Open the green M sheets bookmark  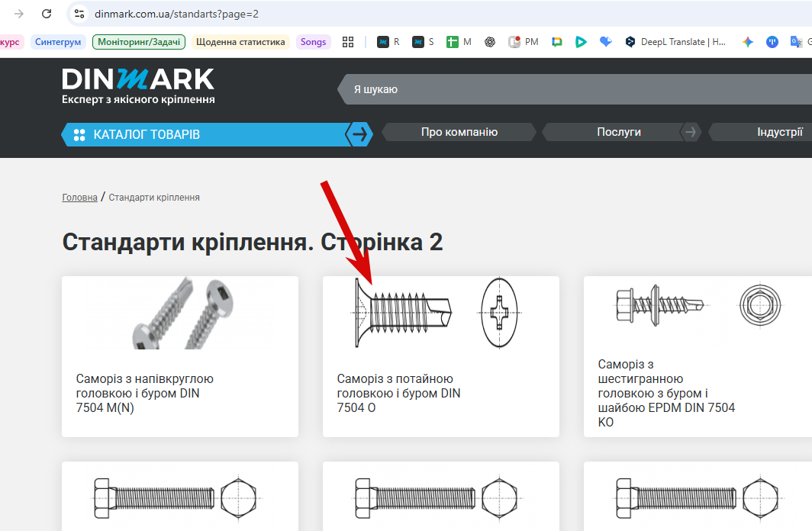pyautogui.click(x=459, y=42)
